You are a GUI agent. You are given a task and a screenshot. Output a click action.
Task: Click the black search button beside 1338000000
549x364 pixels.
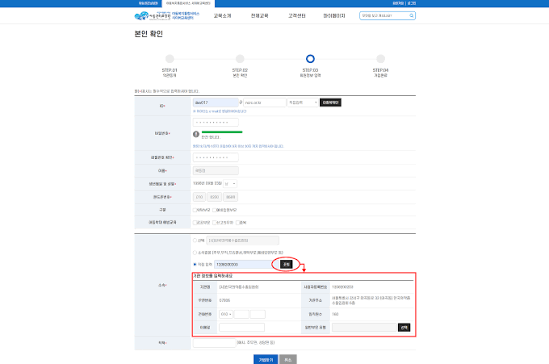(286, 265)
